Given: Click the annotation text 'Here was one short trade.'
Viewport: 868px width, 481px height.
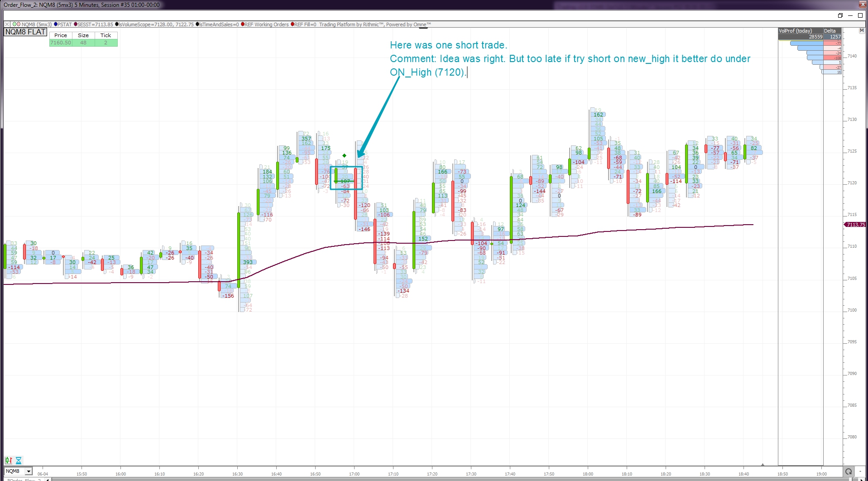Looking at the screenshot, I should coord(448,45).
